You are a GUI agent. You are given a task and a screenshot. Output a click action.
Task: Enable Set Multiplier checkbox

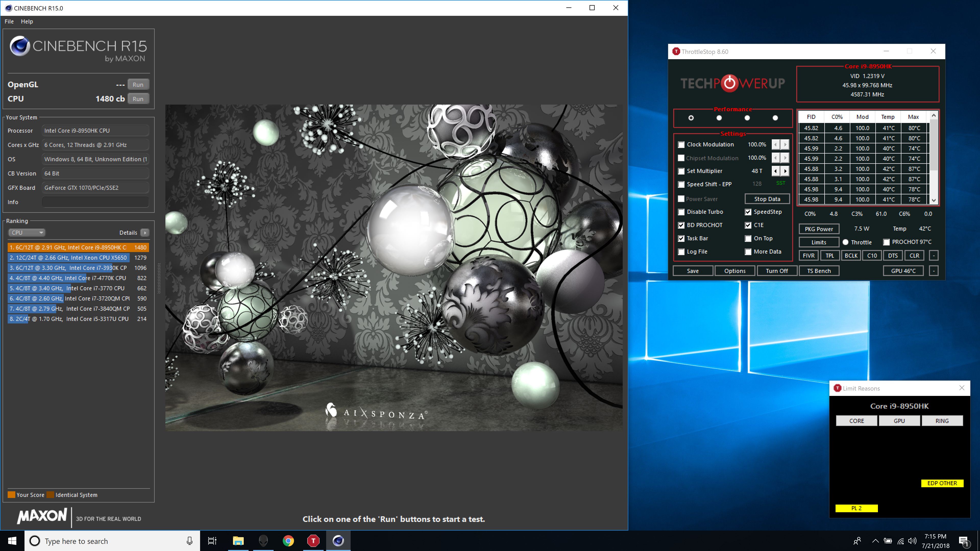pyautogui.click(x=681, y=171)
